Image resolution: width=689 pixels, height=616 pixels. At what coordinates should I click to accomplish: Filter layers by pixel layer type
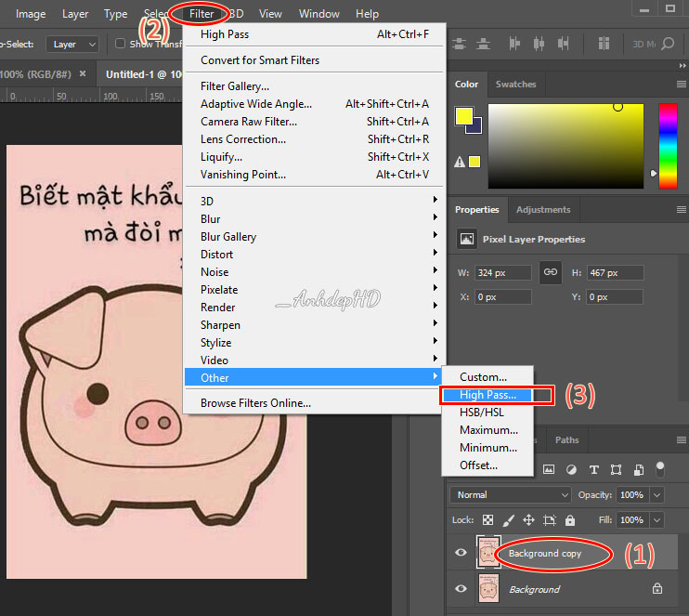coord(549,469)
